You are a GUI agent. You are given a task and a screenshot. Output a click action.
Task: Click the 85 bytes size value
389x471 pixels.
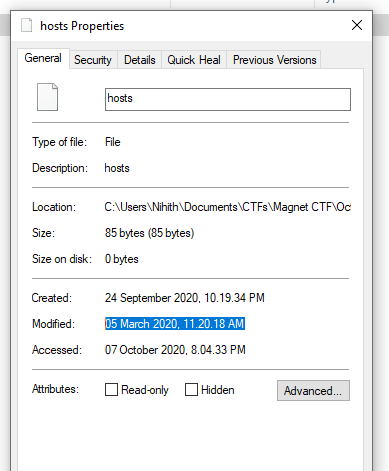(149, 233)
